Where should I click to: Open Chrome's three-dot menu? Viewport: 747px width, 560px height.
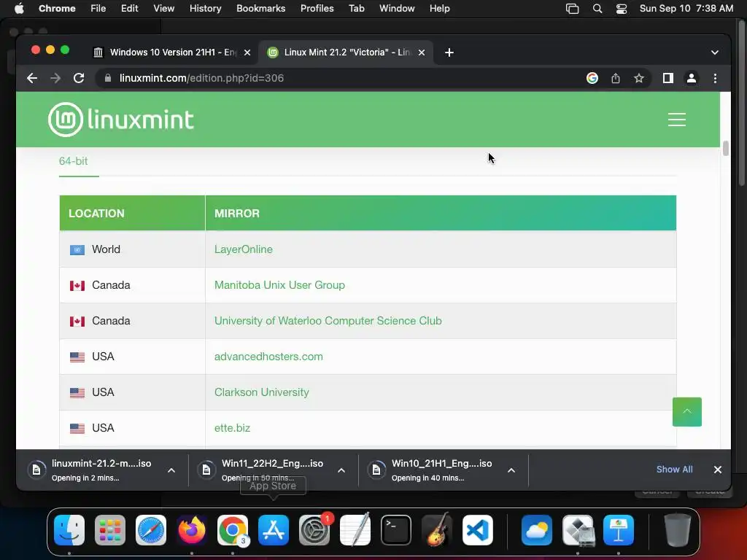click(715, 78)
